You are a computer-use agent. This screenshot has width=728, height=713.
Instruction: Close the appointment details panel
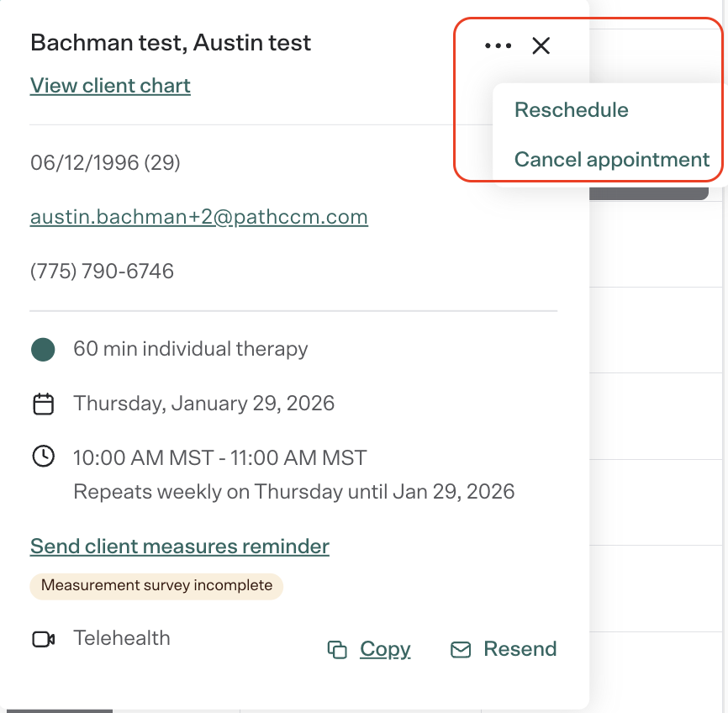541,45
